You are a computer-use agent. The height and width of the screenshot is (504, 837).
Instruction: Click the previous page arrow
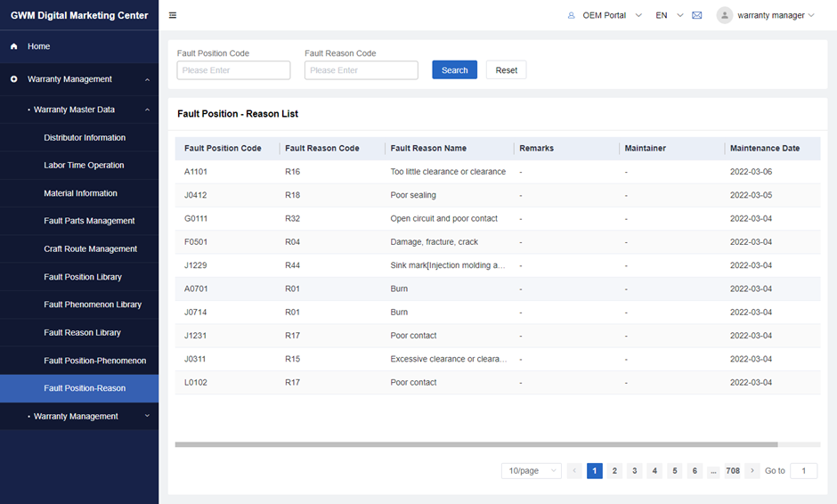pos(574,470)
